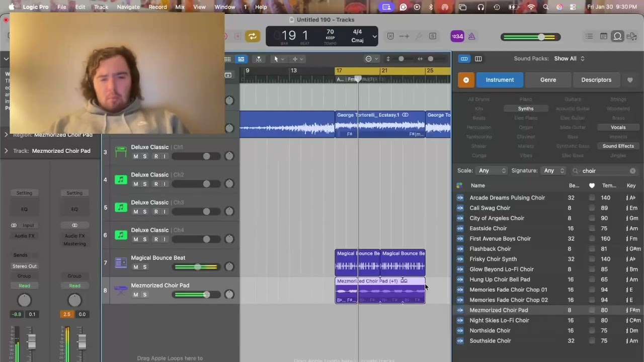Toggle the Solo S button in control bar
This screenshot has width=644, height=362.
click(432, 36)
